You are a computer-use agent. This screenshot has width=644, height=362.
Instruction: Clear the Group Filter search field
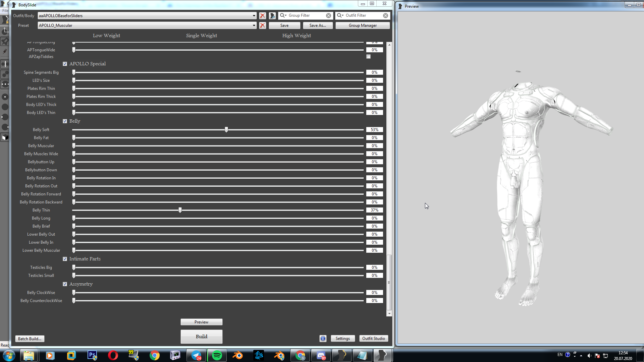coord(329,15)
